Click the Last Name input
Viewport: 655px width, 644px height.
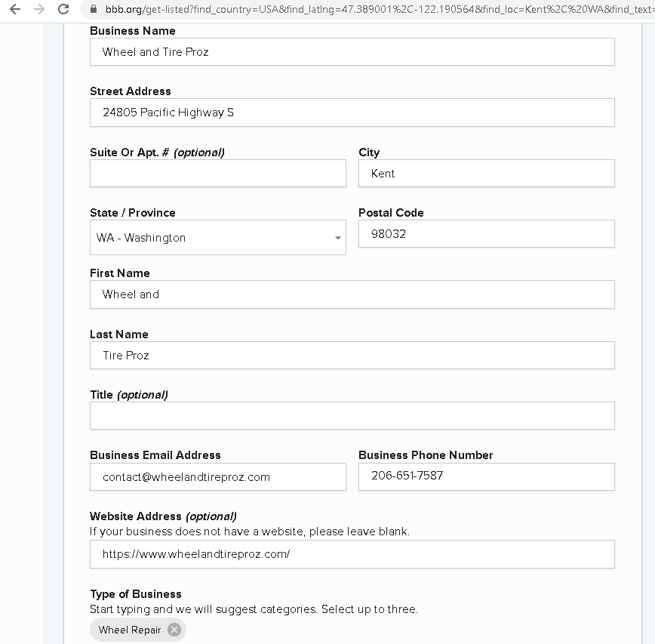352,356
